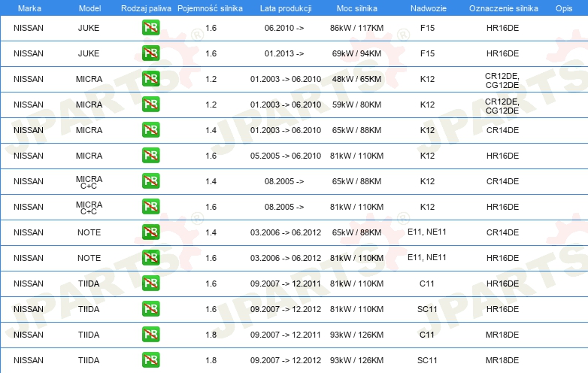The width and height of the screenshot is (588, 373).
Task: Click the petrol fuel icon for Juke 86kW
Action: tap(150, 28)
